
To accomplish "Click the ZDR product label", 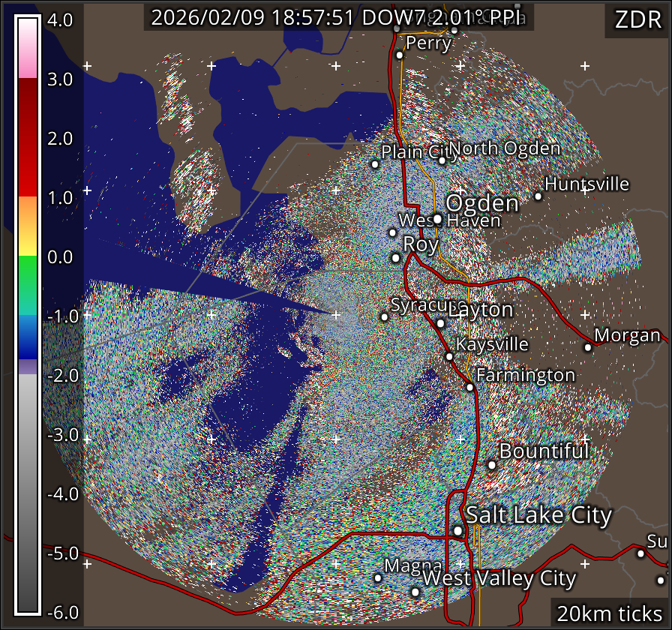I will (637, 21).
